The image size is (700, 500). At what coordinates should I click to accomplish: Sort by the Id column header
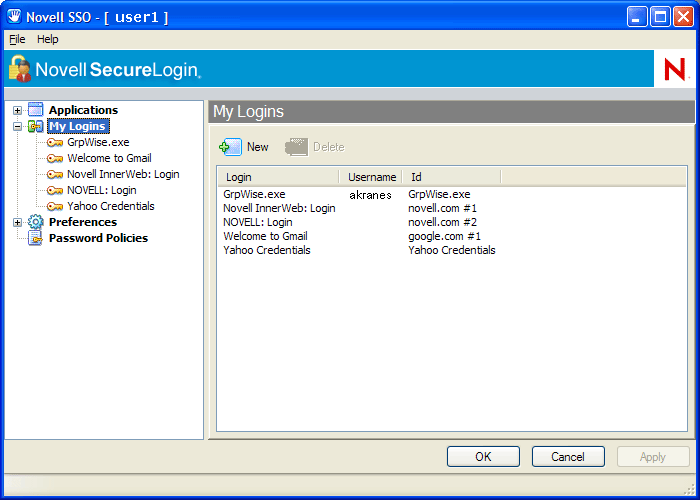coord(452,177)
